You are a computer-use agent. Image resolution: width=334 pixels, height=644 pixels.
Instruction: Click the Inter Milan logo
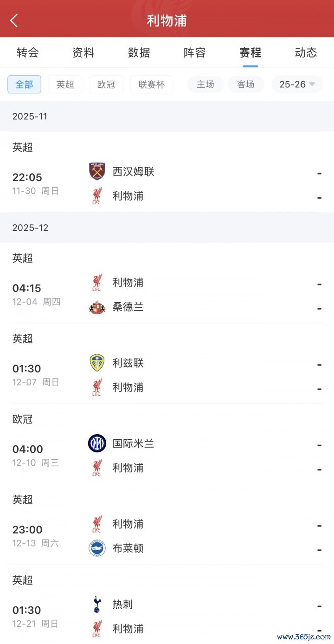click(97, 443)
